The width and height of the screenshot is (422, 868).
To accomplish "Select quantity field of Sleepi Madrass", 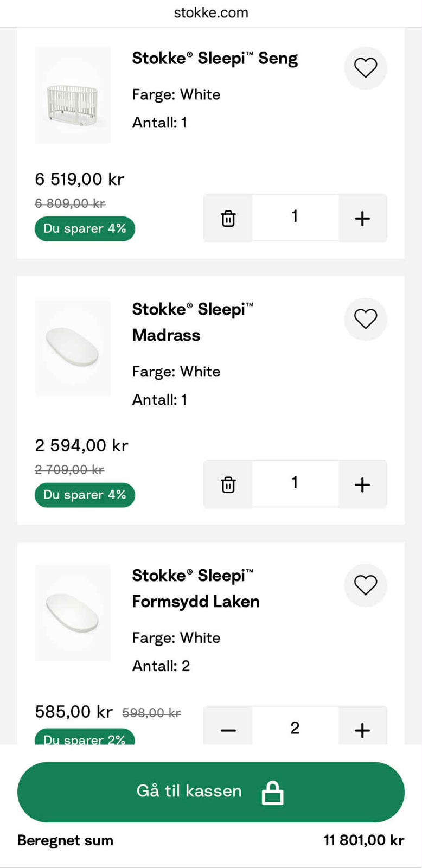I will click(x=295, y=484).
